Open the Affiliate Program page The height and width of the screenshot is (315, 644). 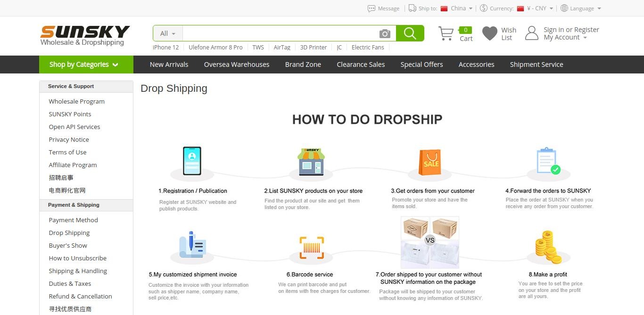pos(73,165)
